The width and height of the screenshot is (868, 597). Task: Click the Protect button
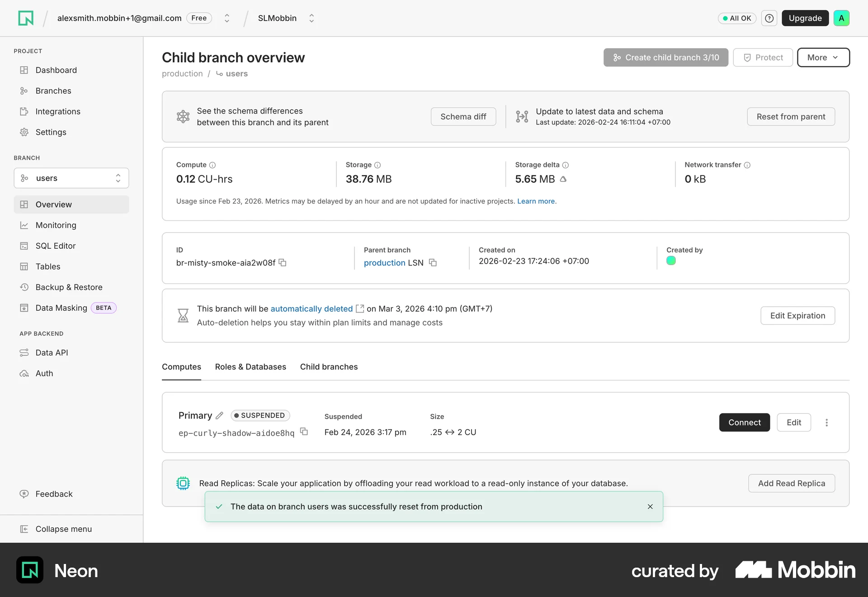click(x=763, y=57)
